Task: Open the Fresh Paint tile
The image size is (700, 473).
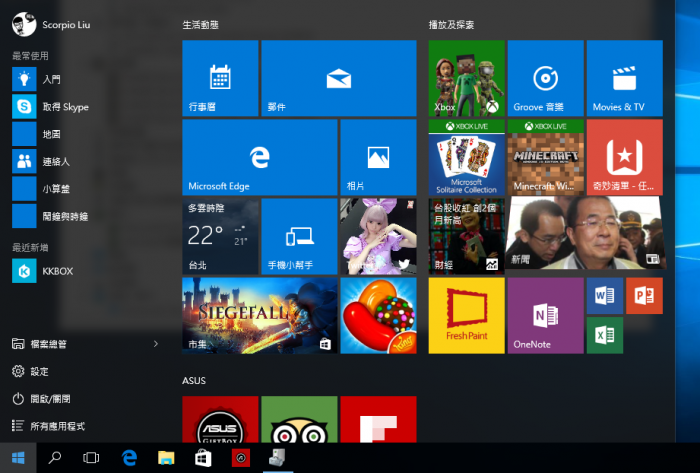Action: (466, 315)
